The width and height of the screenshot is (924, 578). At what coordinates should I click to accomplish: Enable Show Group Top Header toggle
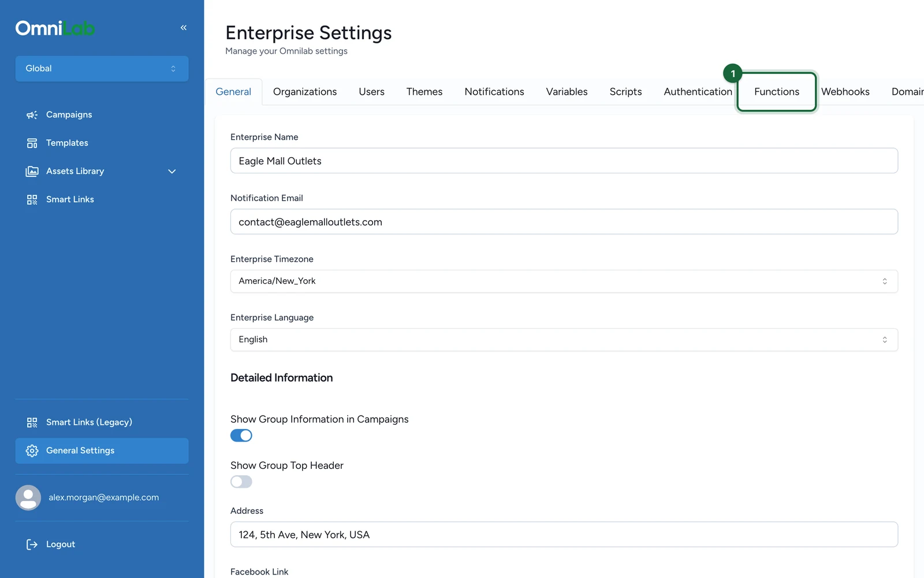[x=241, y=481]
